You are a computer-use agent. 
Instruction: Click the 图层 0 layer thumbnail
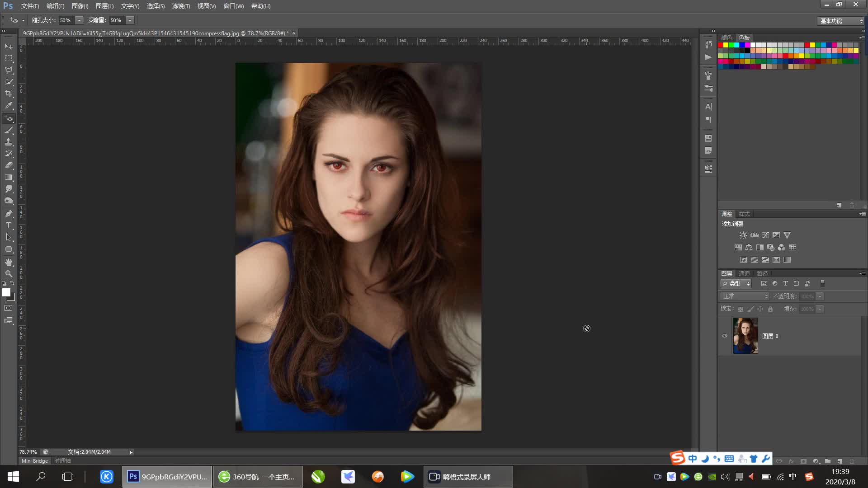point(745,336)
